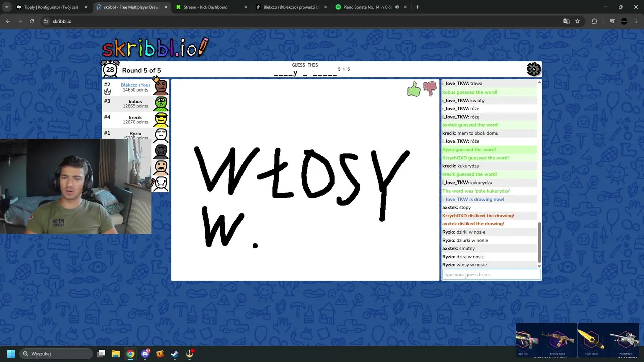The width and height of the screenshot is (644, 362).
Task: Click the Searing Rage skin thumbnail
Action: tap(557, 340)
